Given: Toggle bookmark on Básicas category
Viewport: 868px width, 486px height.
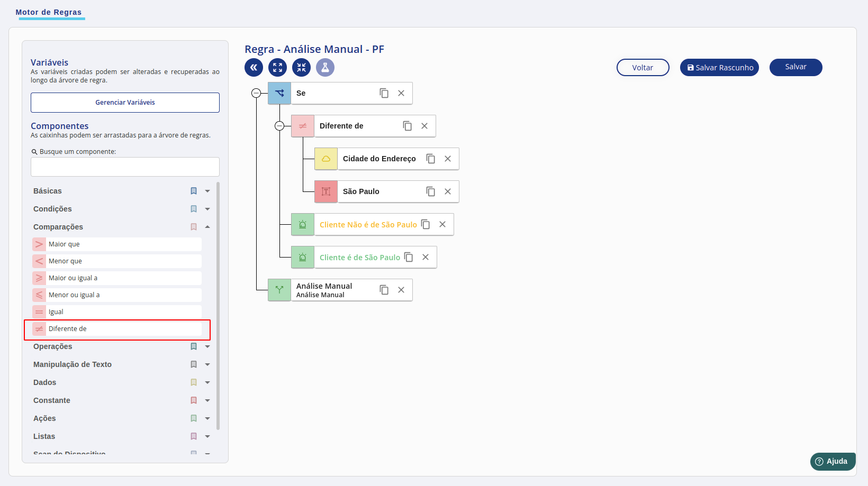Looking at the screenshot, I should click(x=194, y=191).
